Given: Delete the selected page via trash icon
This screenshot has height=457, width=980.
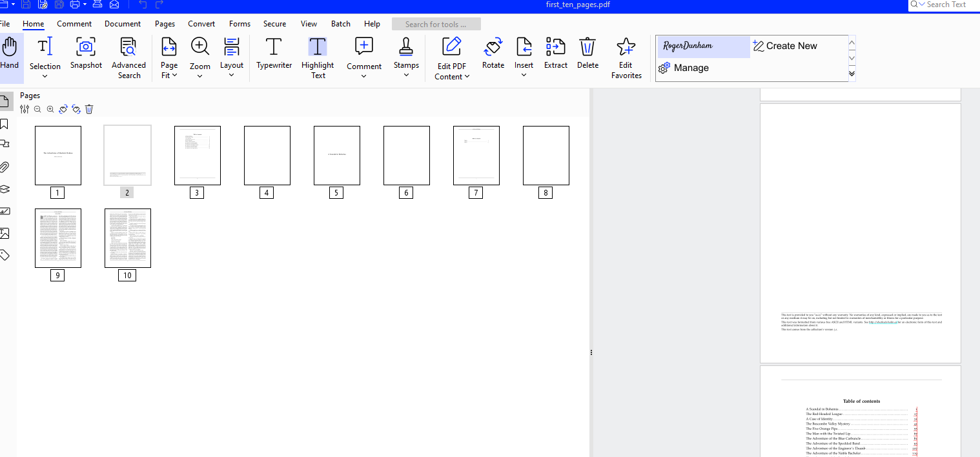Looking at the screenshot, I should click(90, 109).
